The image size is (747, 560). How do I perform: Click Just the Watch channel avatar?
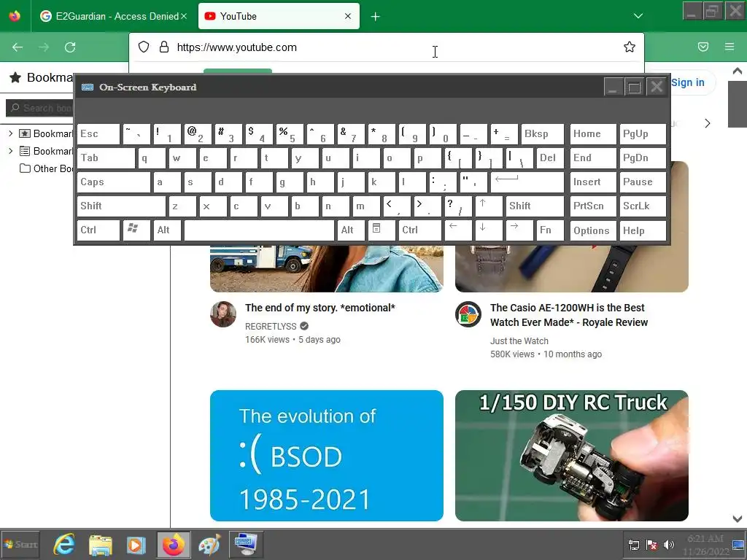[468, 314]
